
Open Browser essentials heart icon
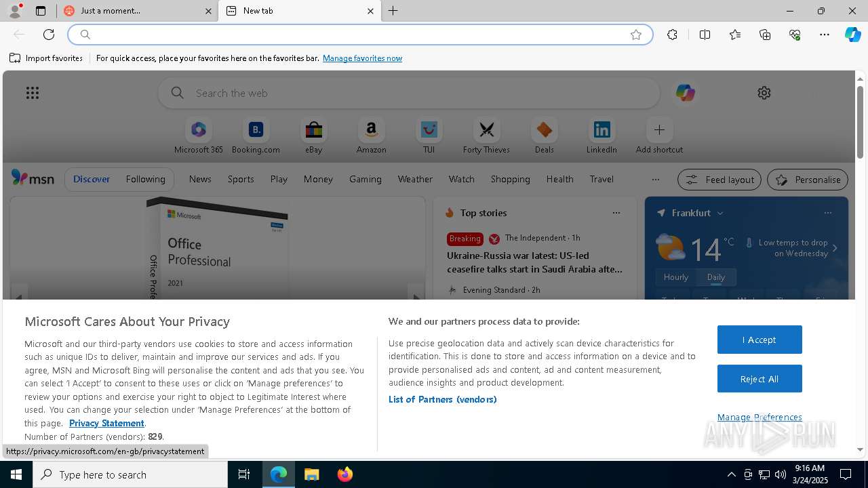click(795, 35)
